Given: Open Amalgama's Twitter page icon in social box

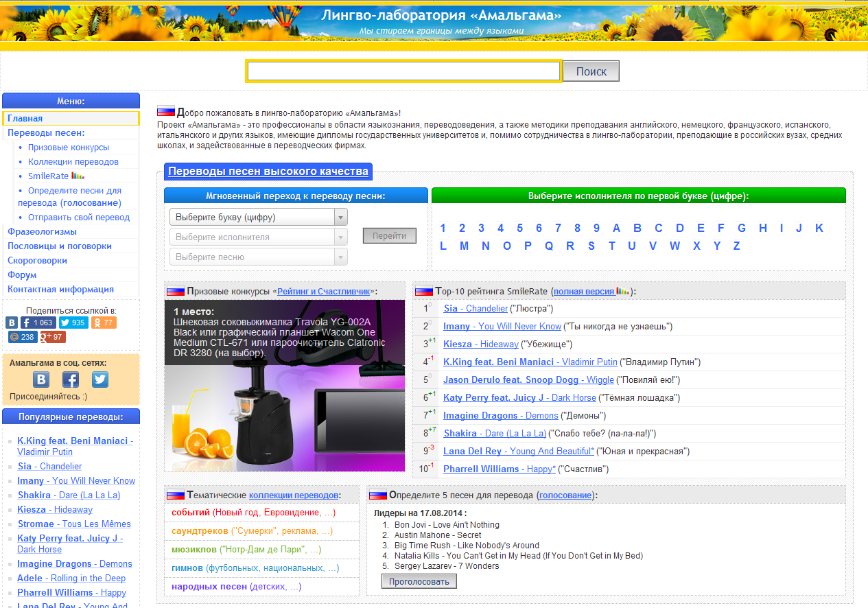Looking at the screenshot, I should coord(100,379).
